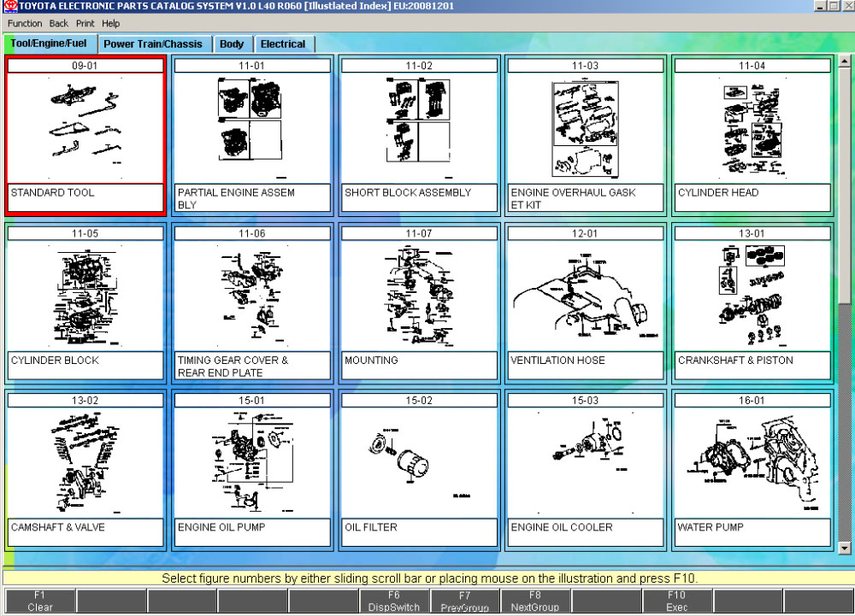Click the scroll down arrow of figure list
Screen dimensions: 855x616
coord(846,549)
